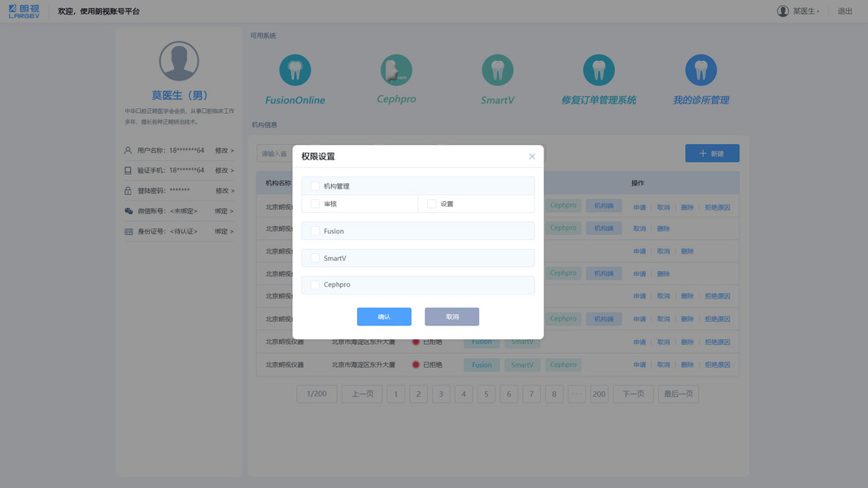Open the 某医生 account dropdown
Screen dimensions: 868x488
[x=806, y=11]
